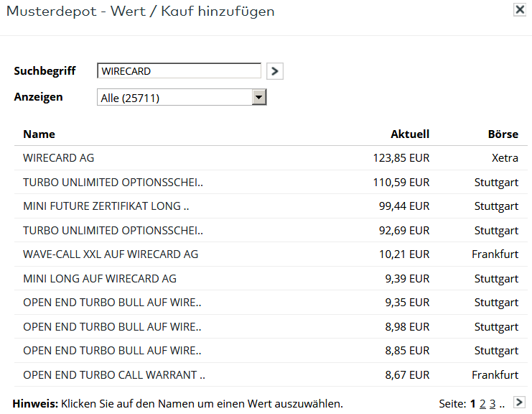Select MINI LONG AUF WIRECARD AG
532x414 pixels.
tap(100, 279)
